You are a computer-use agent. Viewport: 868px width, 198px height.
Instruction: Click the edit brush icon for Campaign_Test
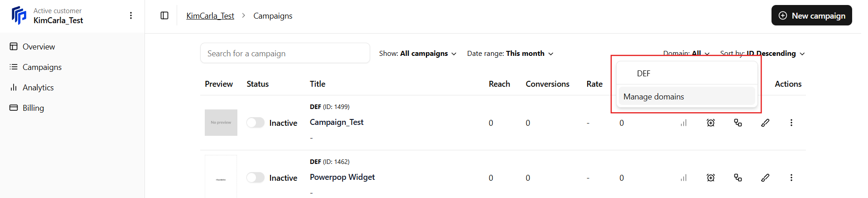pyautogui.click(x=765, y=123)
